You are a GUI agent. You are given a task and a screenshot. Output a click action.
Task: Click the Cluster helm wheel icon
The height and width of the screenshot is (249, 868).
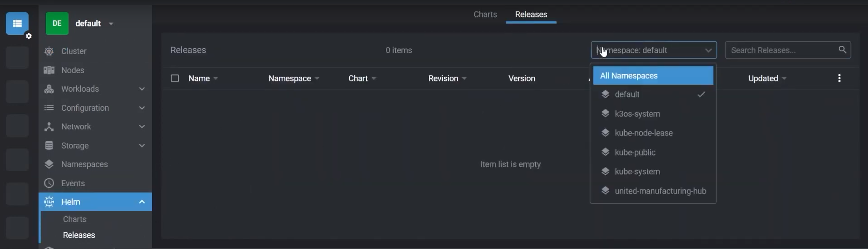click(49, 51)
